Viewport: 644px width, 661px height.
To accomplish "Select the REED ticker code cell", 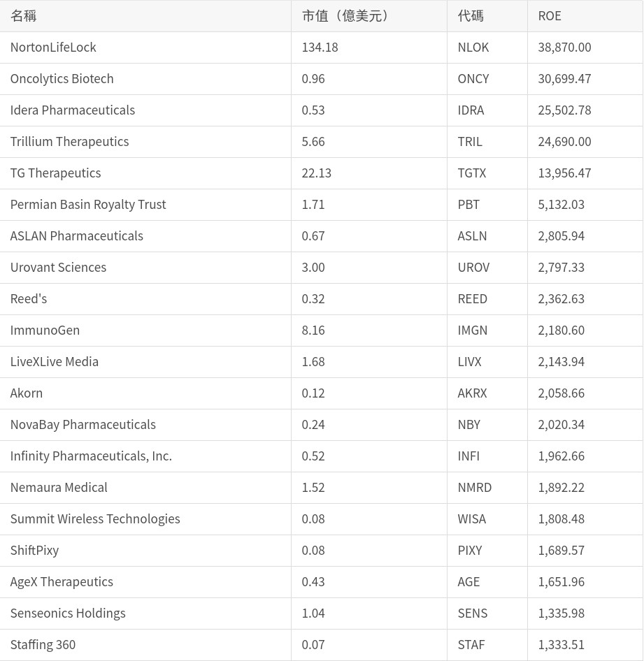I will pyautogui.click(x=472, y=299).
